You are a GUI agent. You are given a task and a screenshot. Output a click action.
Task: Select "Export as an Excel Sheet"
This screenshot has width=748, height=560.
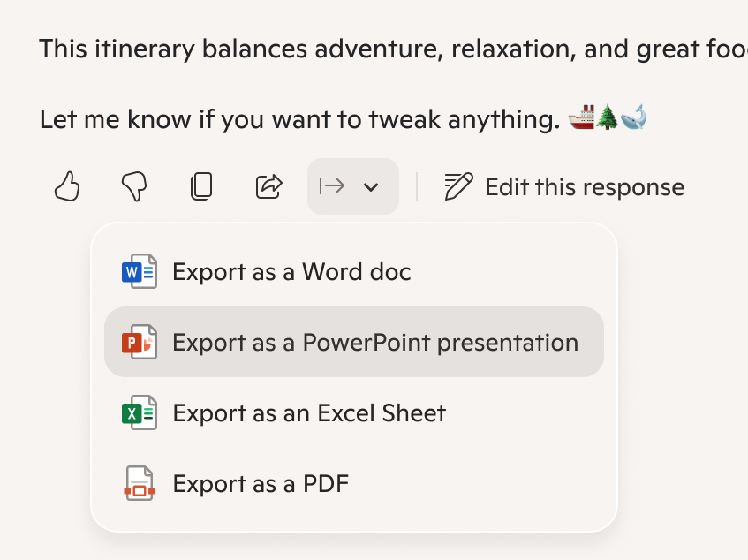309,412
